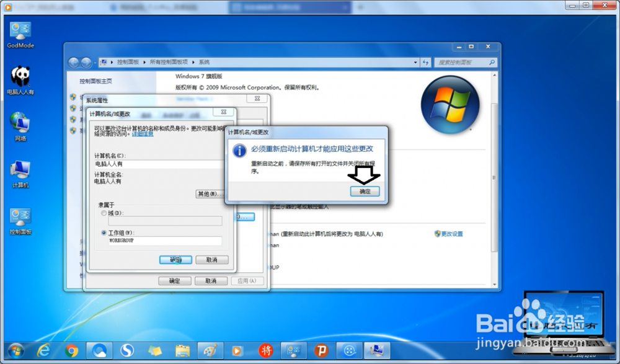Open the GodMode desktop icon
620x364 pixels.
pyautogui.click(x=20, y=35)
